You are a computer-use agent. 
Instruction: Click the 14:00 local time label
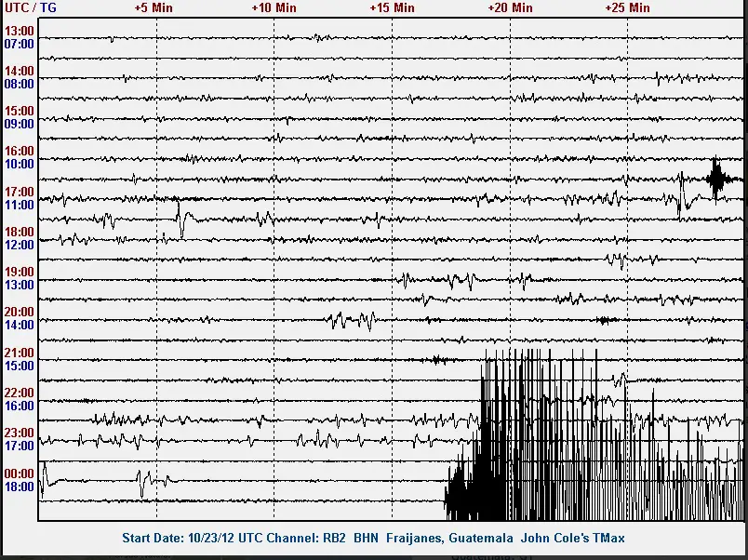pyautogui.click(x=20, y=326)
